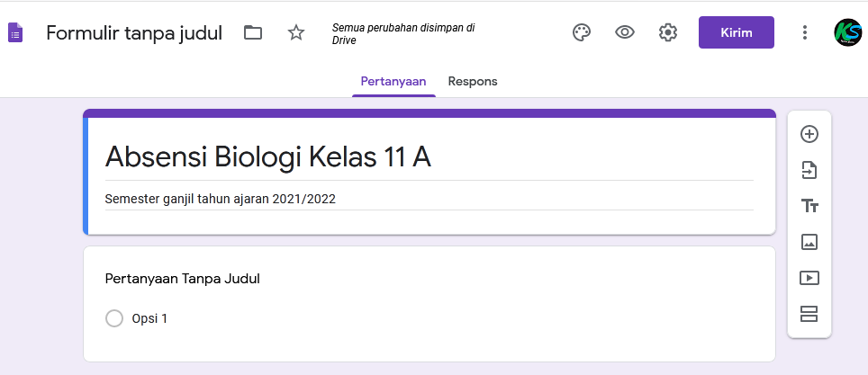Edit the Semester ganjil description field
This screenshot has height=375, width=868.
(429, 199)
